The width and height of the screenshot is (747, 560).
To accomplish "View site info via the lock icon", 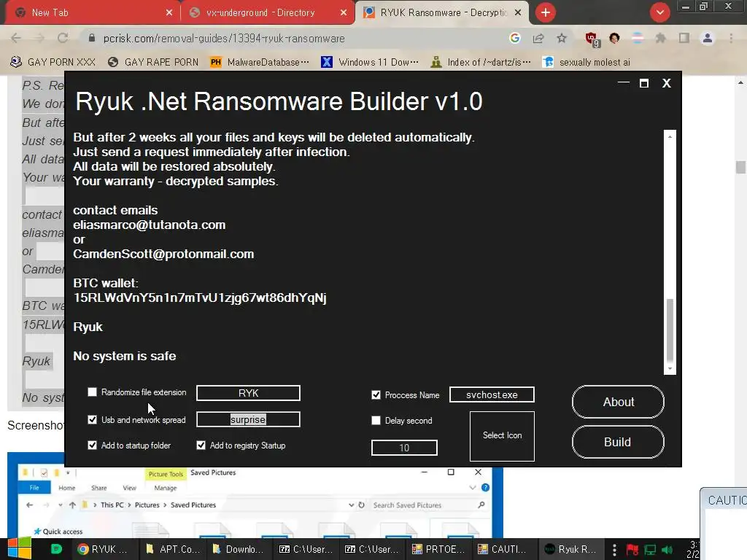I will tap(92, 38).
